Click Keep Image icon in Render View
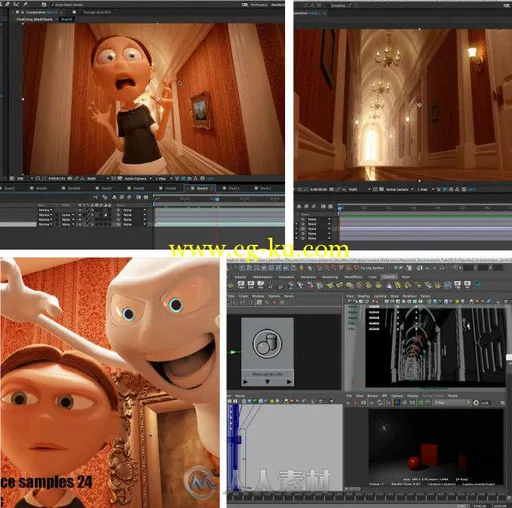The image size is (512, 508). (421, 403)
